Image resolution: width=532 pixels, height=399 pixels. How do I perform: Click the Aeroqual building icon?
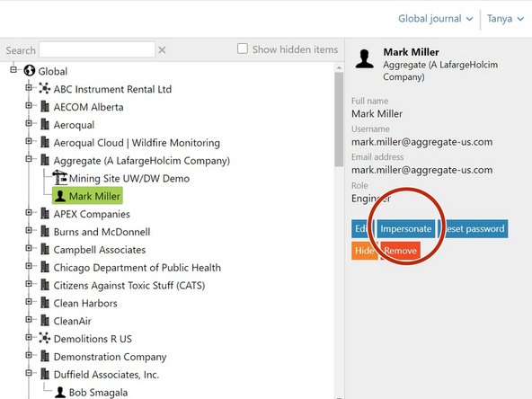click(x=45, y=124)
